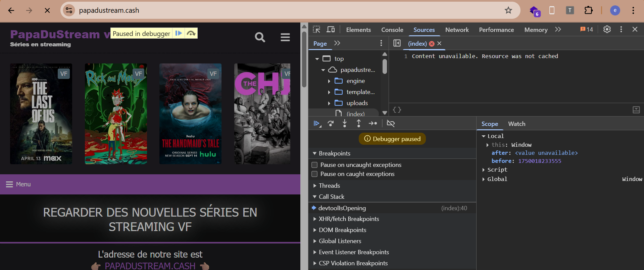Show the 14 issues badge

(x=587, y=30)
